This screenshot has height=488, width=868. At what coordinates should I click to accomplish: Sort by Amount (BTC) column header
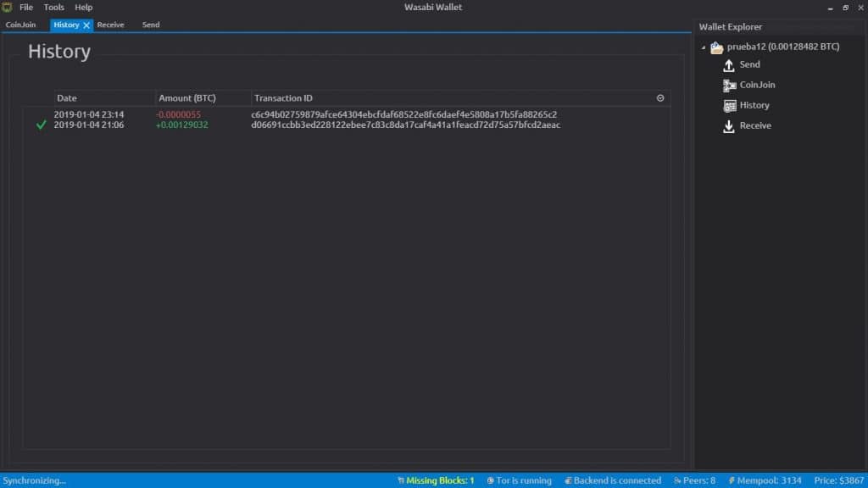(x=187, y=98)
